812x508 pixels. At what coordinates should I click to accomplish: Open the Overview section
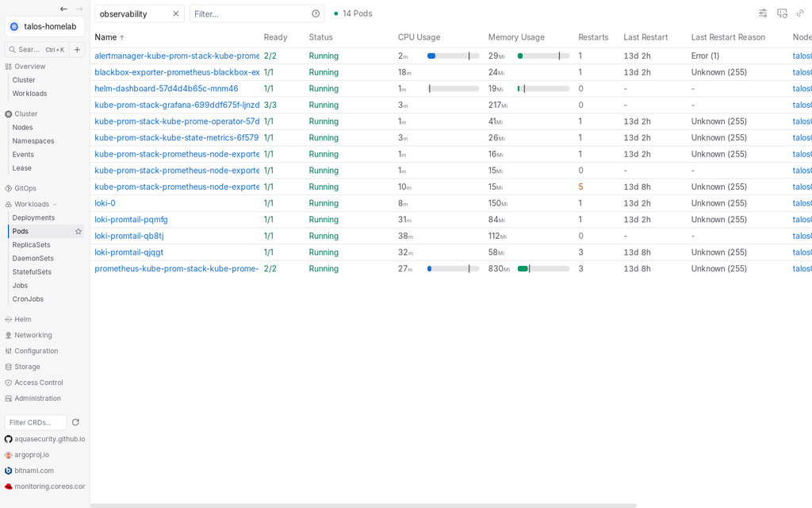pyautogui.click(x=29, y=67)
